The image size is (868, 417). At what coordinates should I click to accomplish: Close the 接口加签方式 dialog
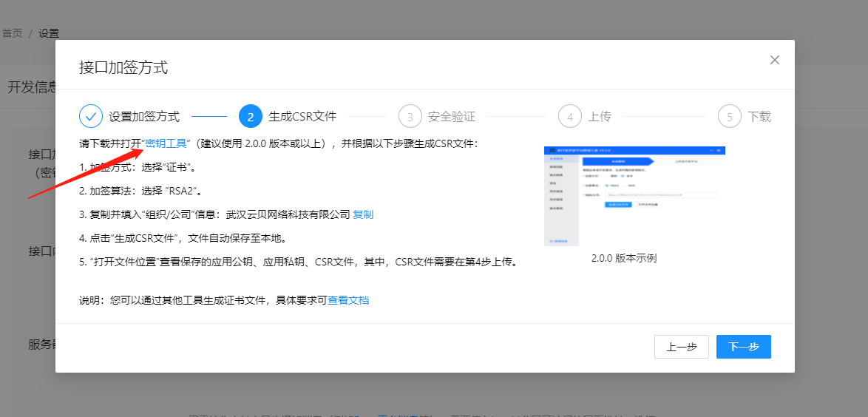(x=774, y=60)
